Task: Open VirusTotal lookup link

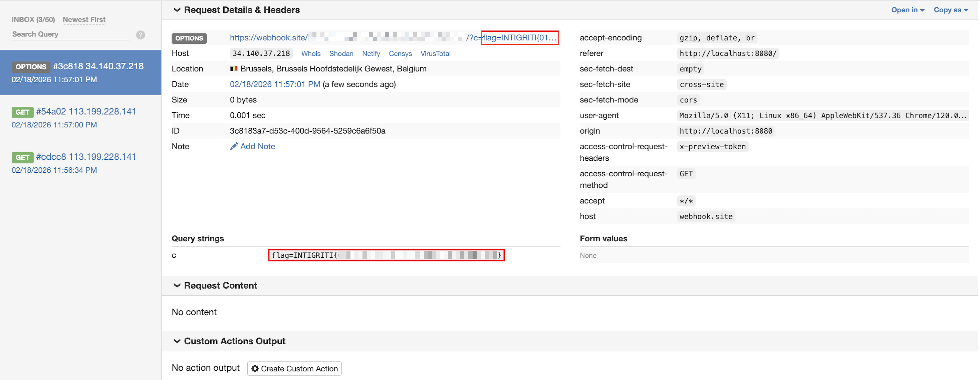Action: tap(435, 54)
